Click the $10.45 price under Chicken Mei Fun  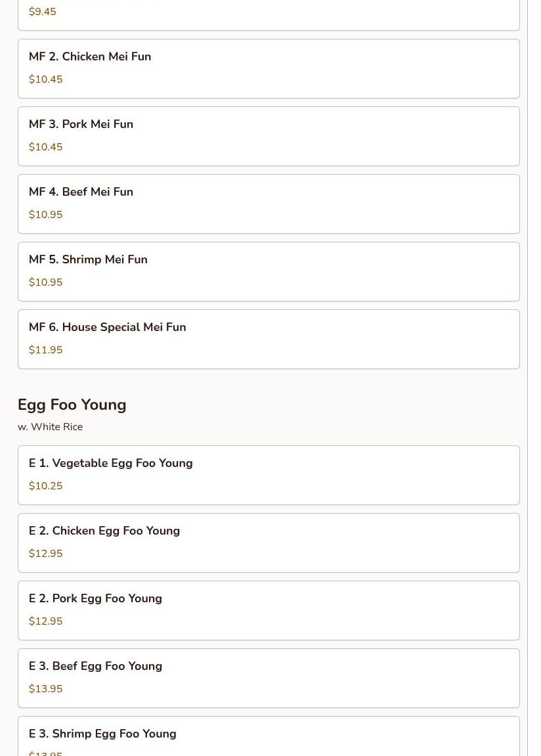tap(46, 79)
